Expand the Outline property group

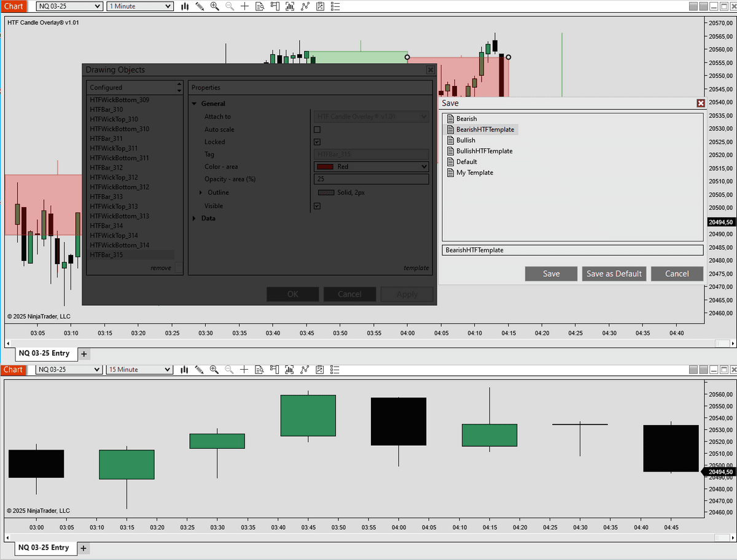point(201,193)
